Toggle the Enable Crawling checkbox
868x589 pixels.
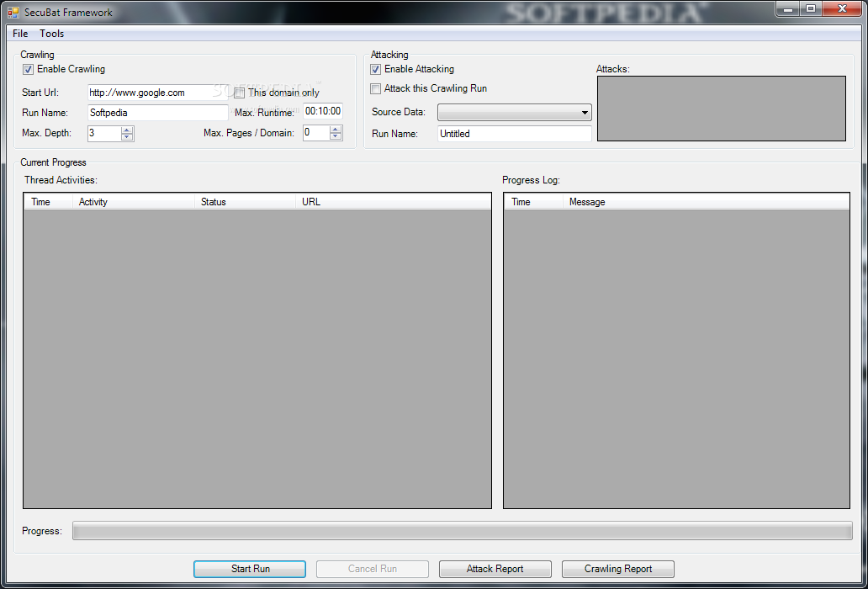click(x=29, y=69)
